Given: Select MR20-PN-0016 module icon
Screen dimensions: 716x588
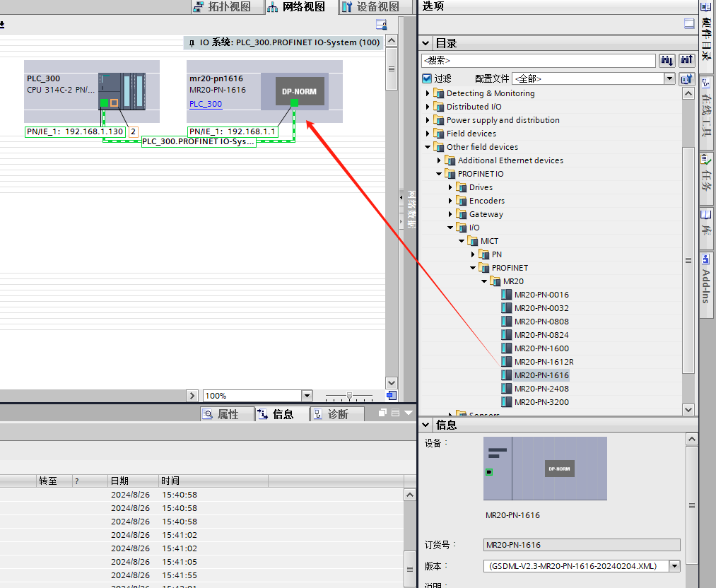Looking at the screenshot, I should coord(506,295).
